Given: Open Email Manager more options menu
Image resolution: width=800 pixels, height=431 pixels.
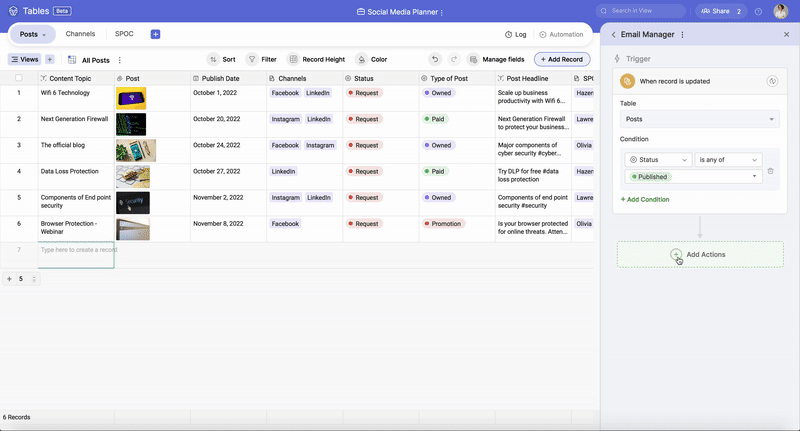Looking at the screenshot, I should 682,35.
